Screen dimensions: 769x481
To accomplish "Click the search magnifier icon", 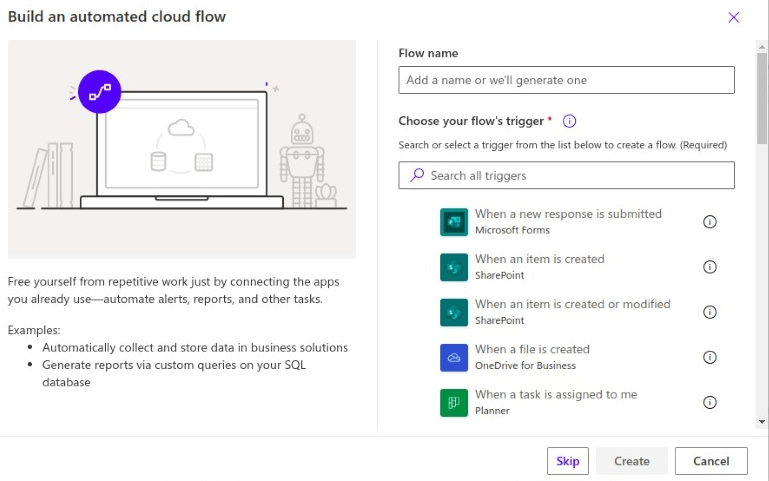I will click(417, 175).
